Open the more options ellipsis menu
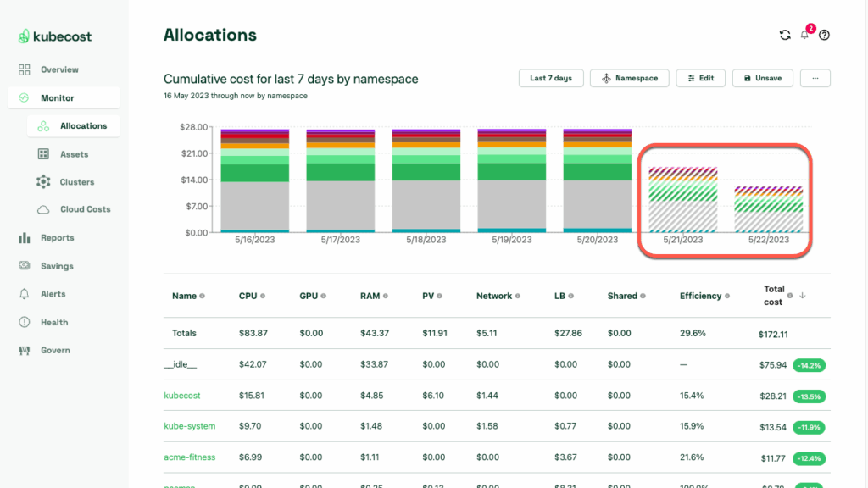Screen dimensions: 868x488 click(815, 78)
